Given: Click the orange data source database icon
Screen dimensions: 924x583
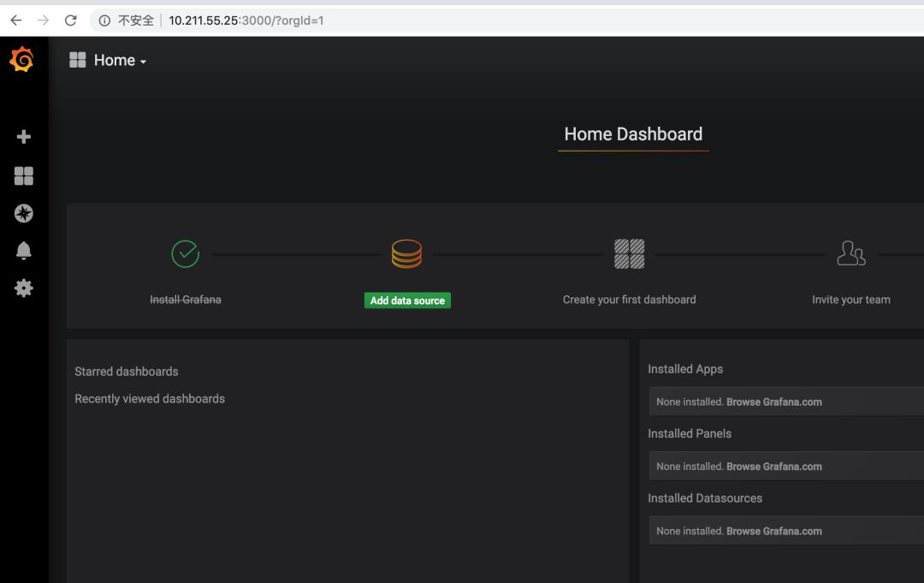Looking at the screenshot, I should point(406,254).
